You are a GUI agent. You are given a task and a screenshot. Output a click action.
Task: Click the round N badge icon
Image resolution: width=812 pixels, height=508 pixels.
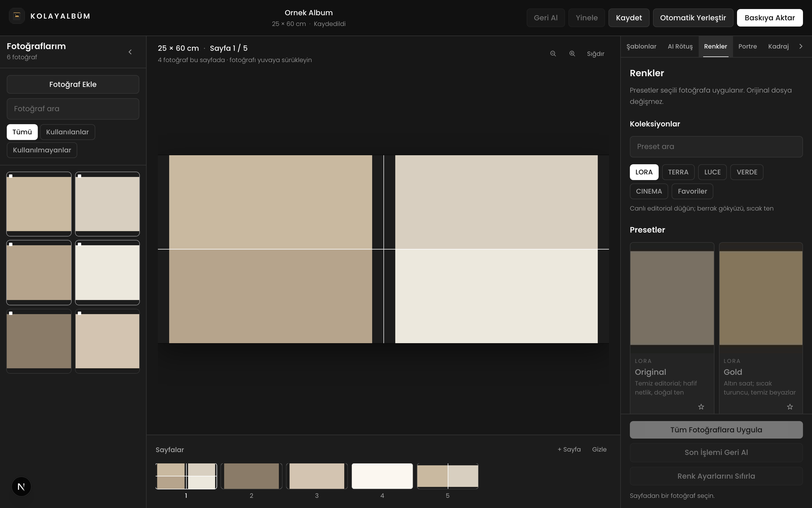click(21, 487)
